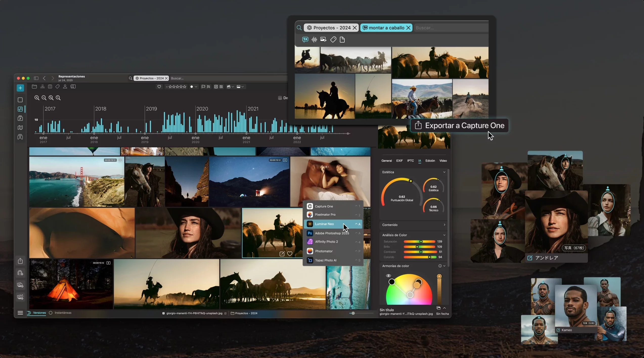Toggle the flagged filter icon
644x358 pixels.
pyautogui.click(x=203, y=87)
